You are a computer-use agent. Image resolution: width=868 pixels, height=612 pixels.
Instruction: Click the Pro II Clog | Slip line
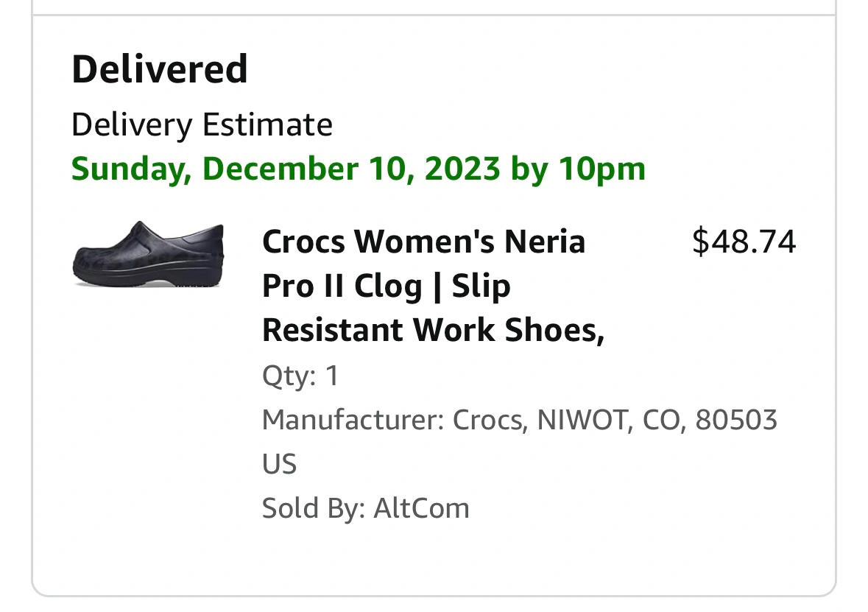(x=386, y=286)
